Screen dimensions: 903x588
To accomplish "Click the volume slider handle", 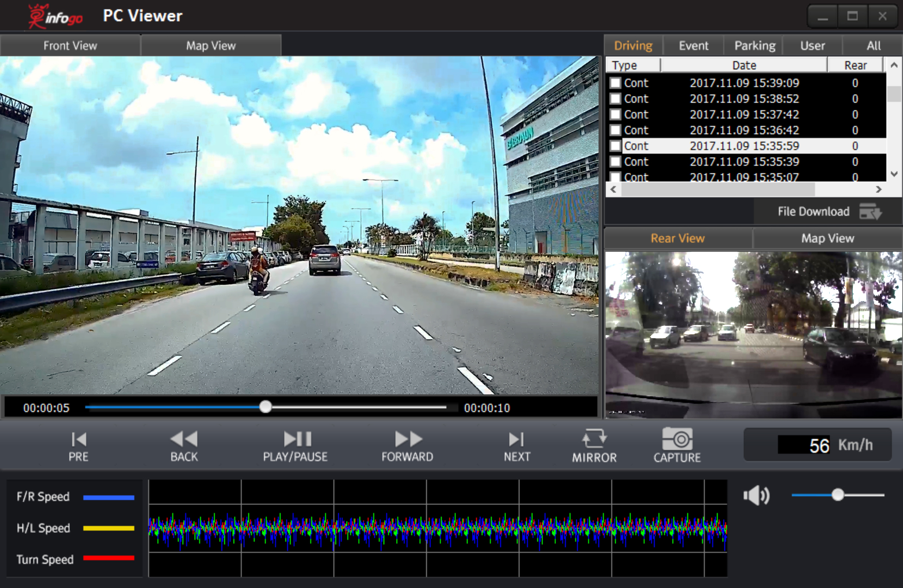I will (838, 495).
